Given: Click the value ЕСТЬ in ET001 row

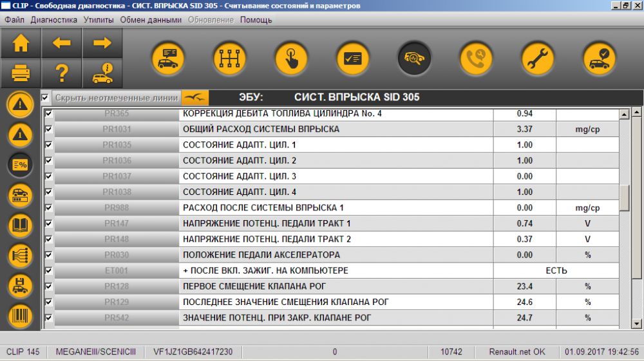Looking at the screenshot, I should pos(556,270).
